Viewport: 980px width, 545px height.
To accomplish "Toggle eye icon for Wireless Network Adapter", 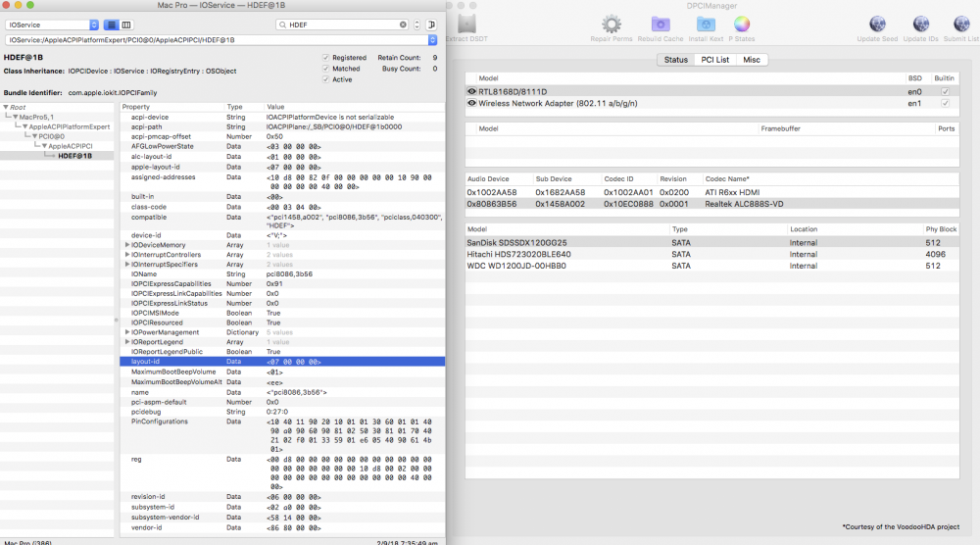I will click(x=472, y=103).
